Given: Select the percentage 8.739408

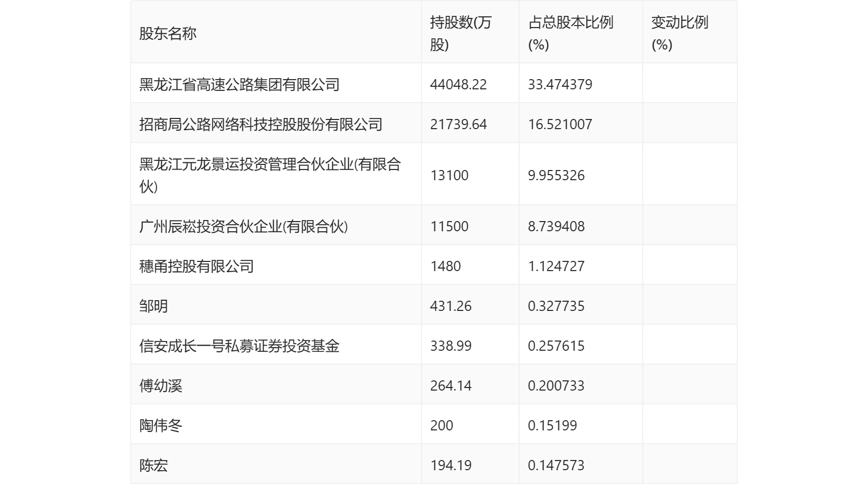Looking at the screenshot, I should (556, 226).
